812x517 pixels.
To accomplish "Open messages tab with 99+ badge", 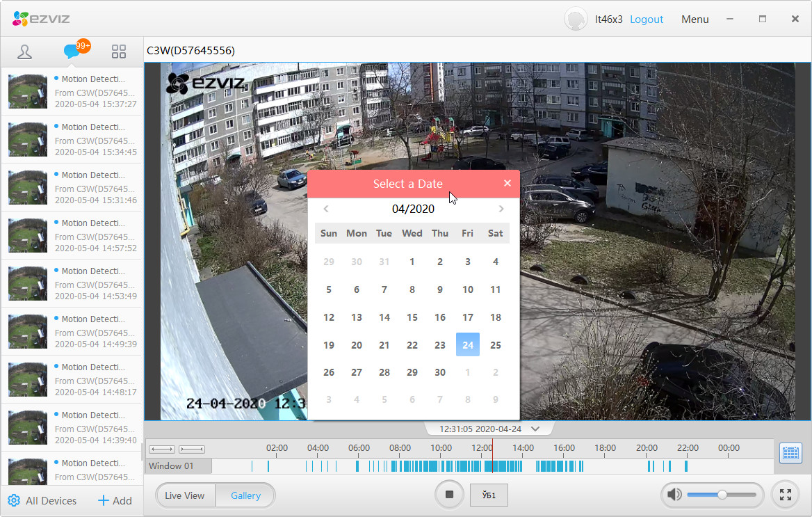I will 72,51.
